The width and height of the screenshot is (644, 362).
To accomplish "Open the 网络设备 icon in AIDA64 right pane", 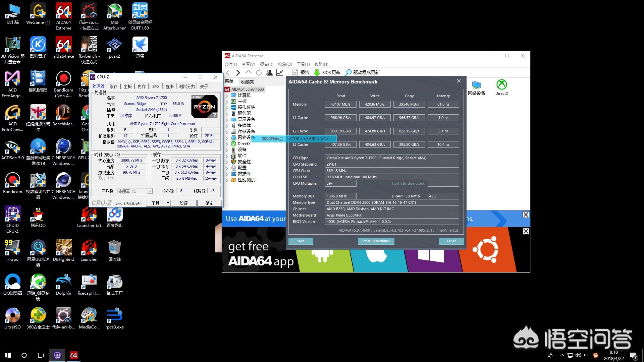I will [x=476, y=88].
